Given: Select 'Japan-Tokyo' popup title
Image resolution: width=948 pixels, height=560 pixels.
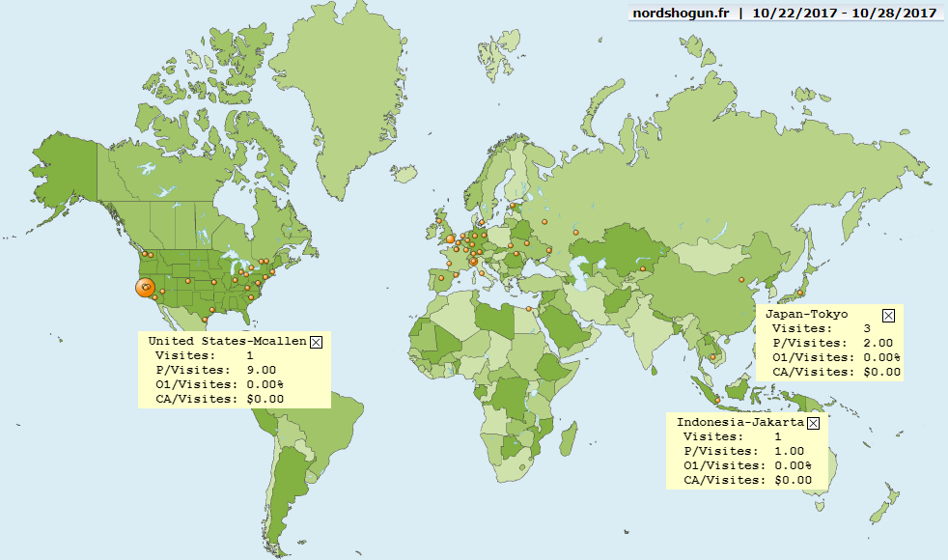Looking at the screenshot, I should (x=806, y=314).
